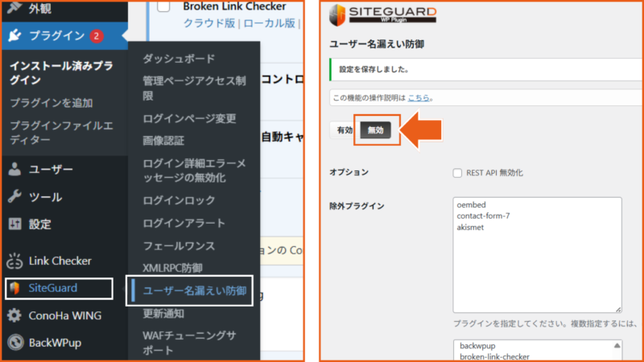The image size is (644, 362).
Task: Click the Tools wrench icon
Action: pyautogui.click(x=14, y=197)
